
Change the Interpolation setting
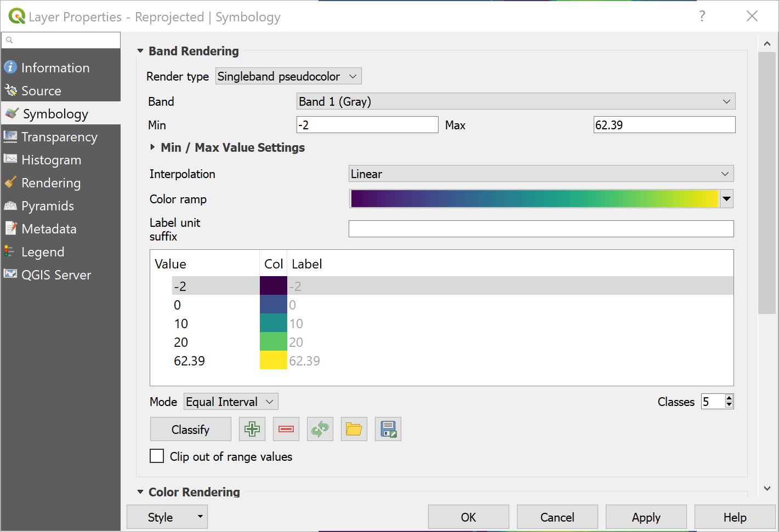pos(541,174)
